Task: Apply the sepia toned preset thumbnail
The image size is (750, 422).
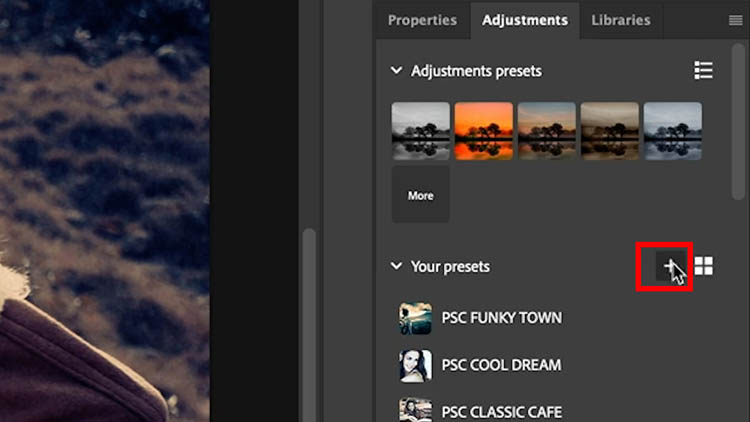Action: 609,131
